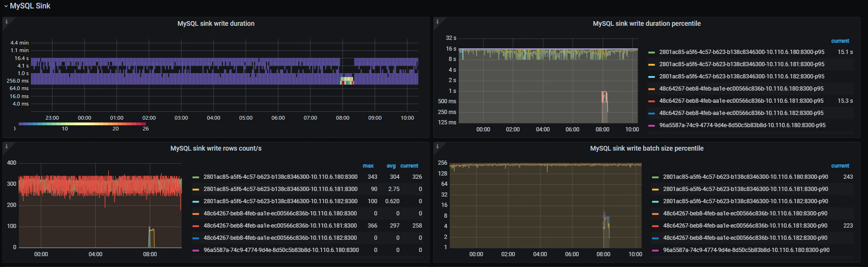Viewport: 868px width, 267px height.
Task: Open the "MySQL sink write duration" panel title menu
Action: click(215, 23)
